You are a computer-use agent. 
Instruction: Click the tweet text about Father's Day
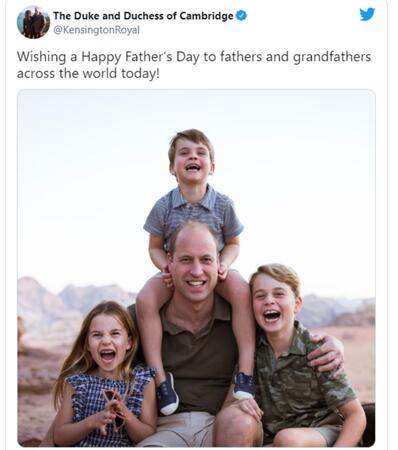pos(194,65)
